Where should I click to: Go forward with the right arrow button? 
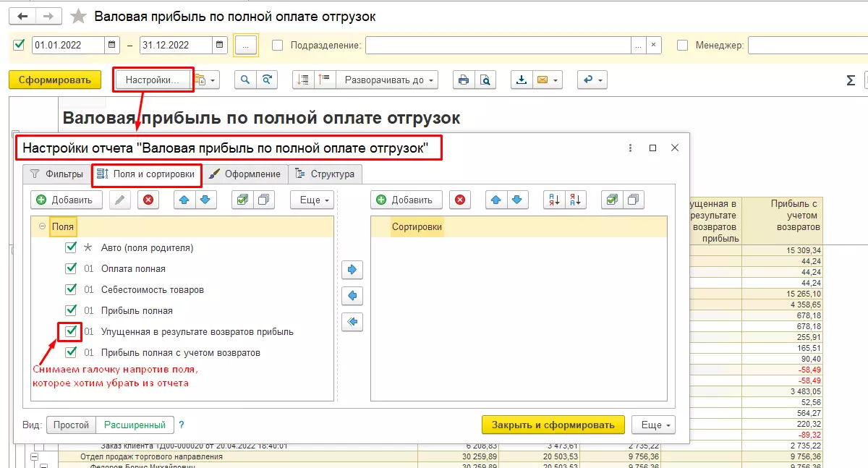pos(48,16)
